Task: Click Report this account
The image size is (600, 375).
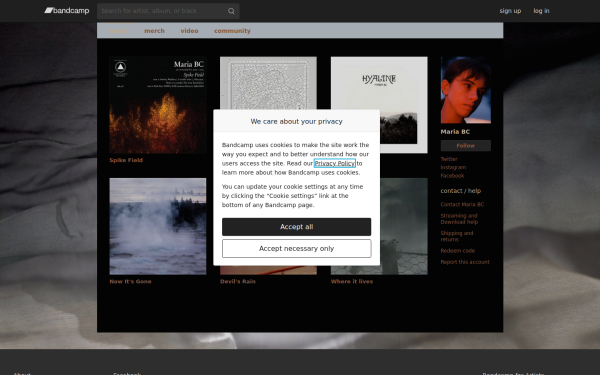Action: click(465, 262)
